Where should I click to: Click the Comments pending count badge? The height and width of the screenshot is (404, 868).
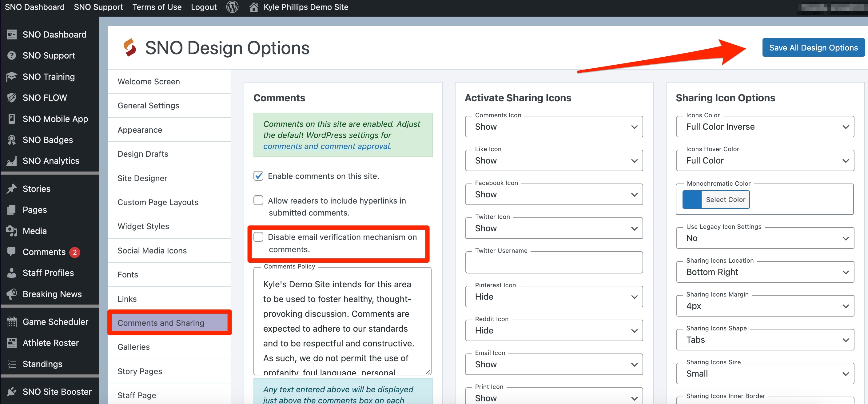(x=74, y=252)
